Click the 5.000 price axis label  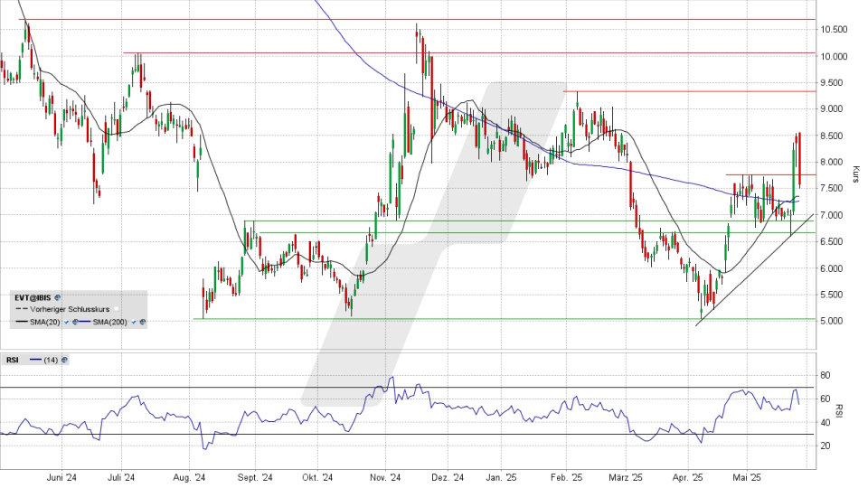click(834, 321)
